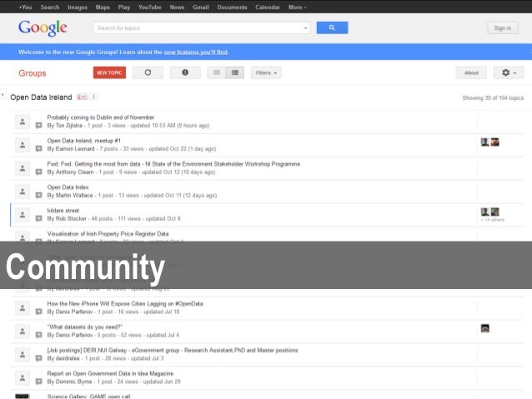Click the Google +1 badge
The image size is (532, 399).
(82, 97)
